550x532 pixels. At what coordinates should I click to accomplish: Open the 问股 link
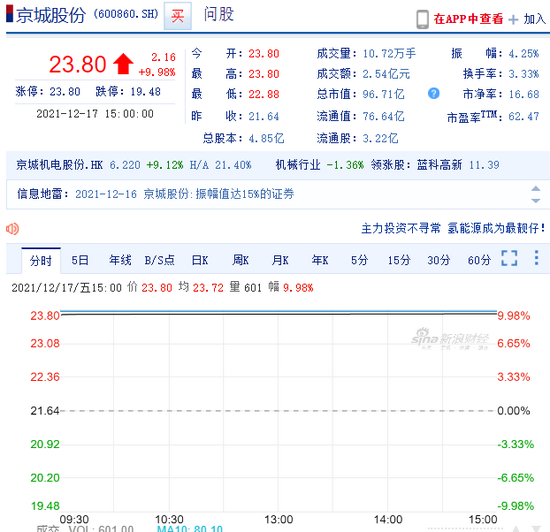219,15
